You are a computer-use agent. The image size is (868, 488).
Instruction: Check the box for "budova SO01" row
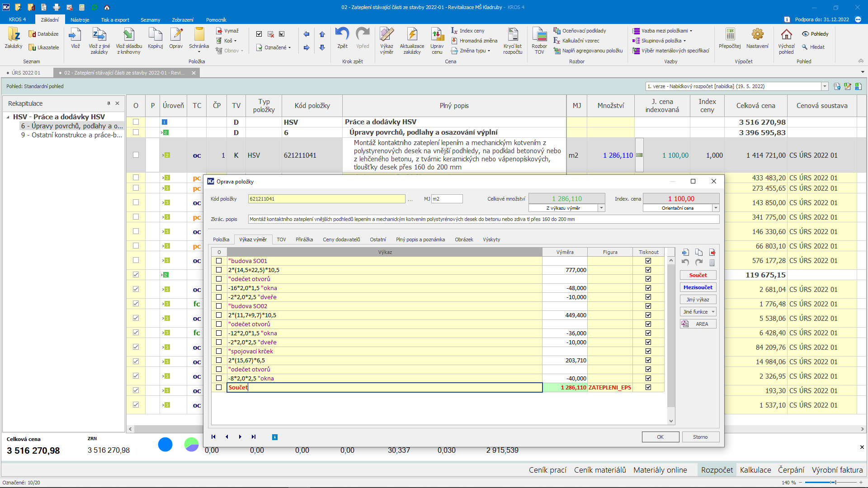[x=219, y=261]
